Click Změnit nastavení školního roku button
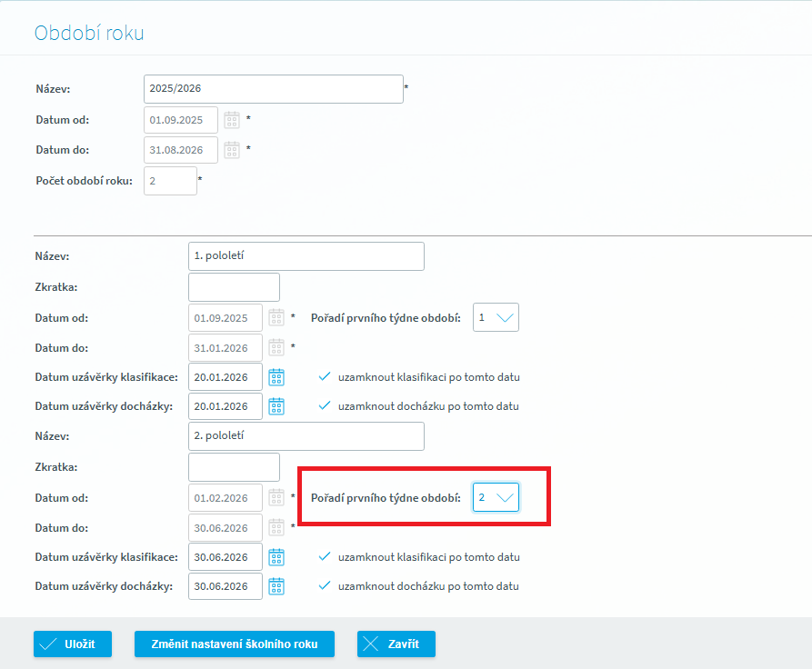The height and width of the screenshot is (669, 812). pyautogui.click(x=235, y=644)
